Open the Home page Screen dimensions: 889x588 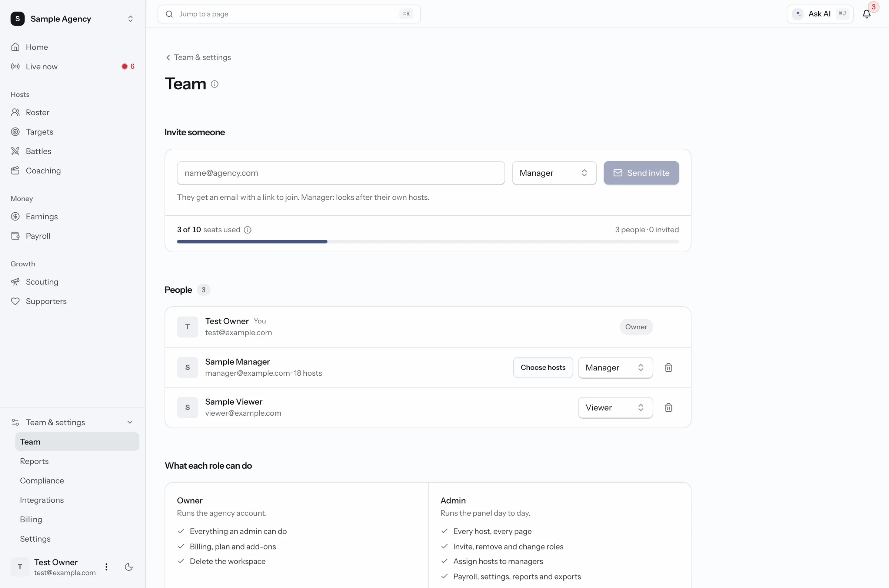73,47
